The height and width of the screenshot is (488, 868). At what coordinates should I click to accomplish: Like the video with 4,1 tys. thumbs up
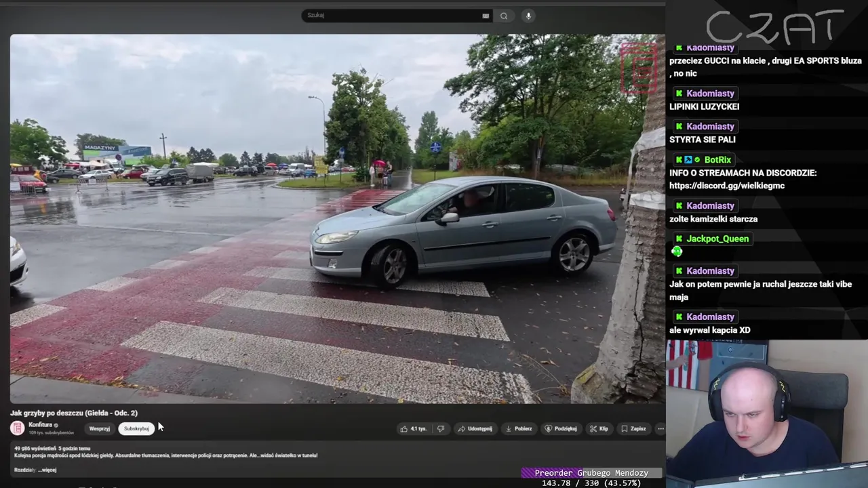point(413,429)
